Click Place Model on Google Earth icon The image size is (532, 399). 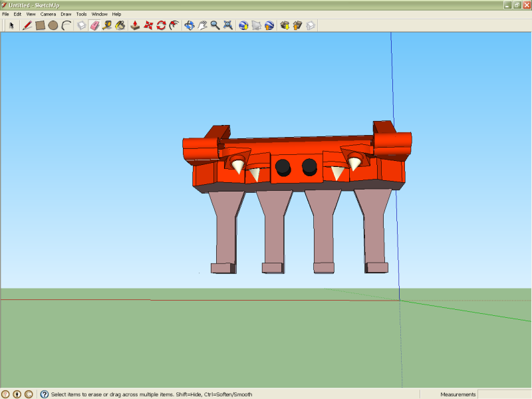[x=269, y=25]
